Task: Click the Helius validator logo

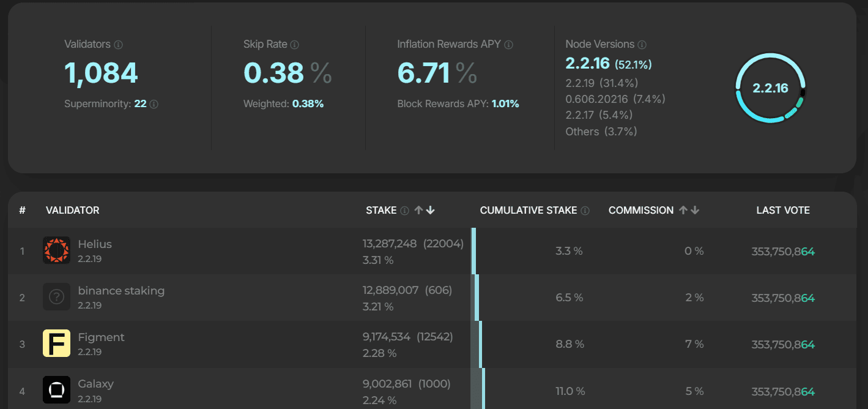Action: [56, 250]
